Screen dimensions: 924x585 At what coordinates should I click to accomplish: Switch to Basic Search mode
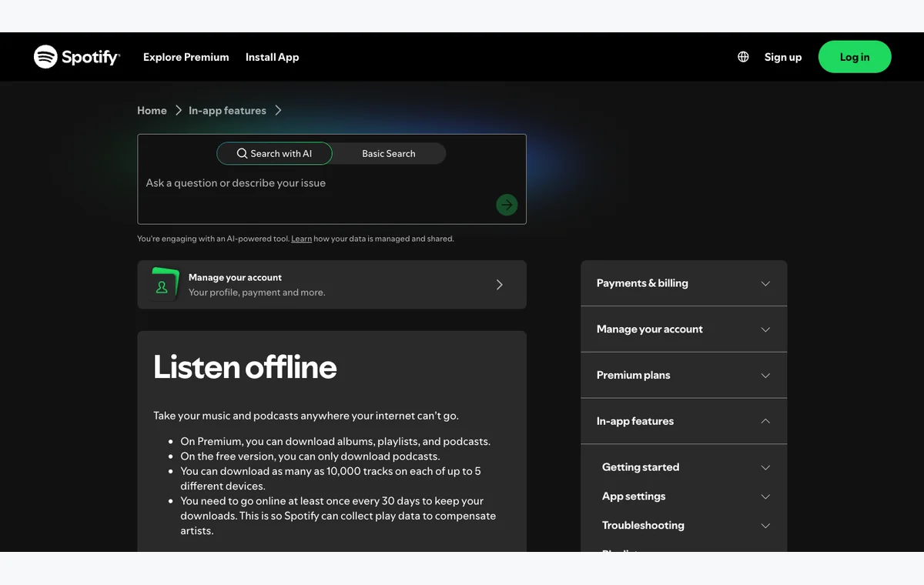(389, 153)
